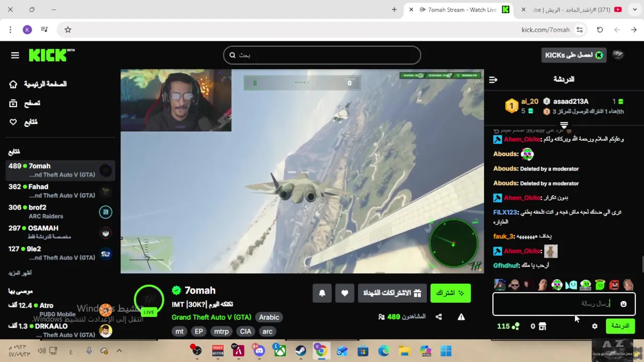Click username FILX123 in chat
This screenshot has width=644, height=362.
[506, 212]
